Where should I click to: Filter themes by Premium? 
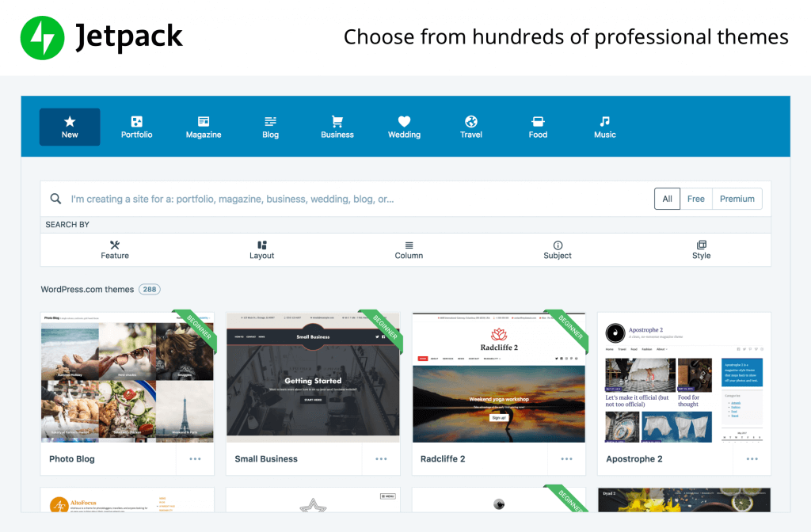click(x=737, y=199)
